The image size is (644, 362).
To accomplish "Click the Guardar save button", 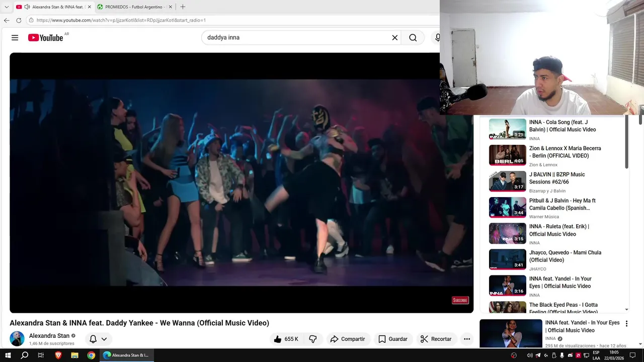I will 393,339.
